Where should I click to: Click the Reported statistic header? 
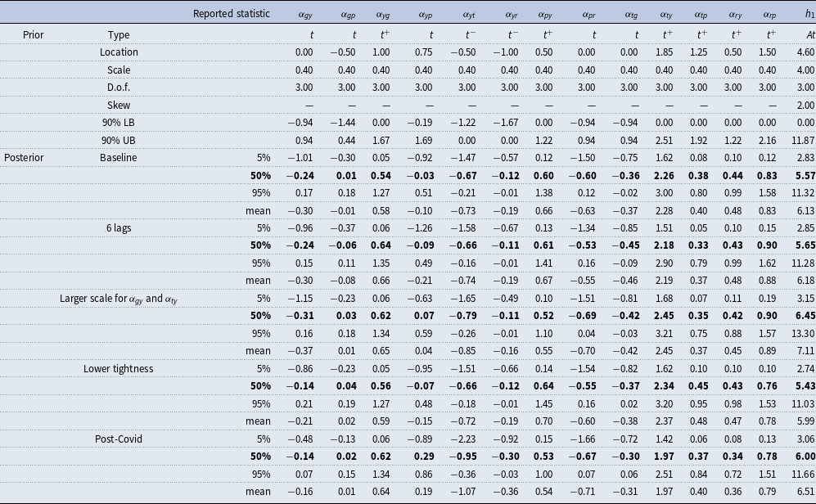231,14
